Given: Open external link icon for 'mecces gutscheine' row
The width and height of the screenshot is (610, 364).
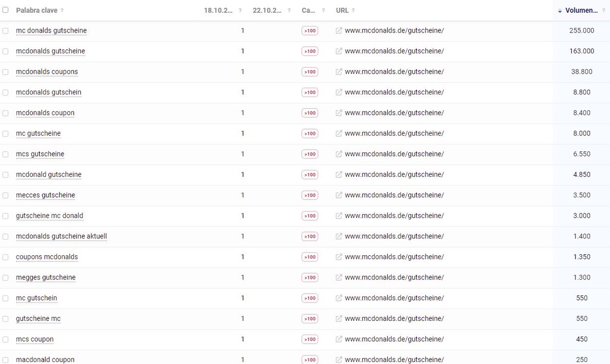Looking at the screenshot, I should pos(339,195).
